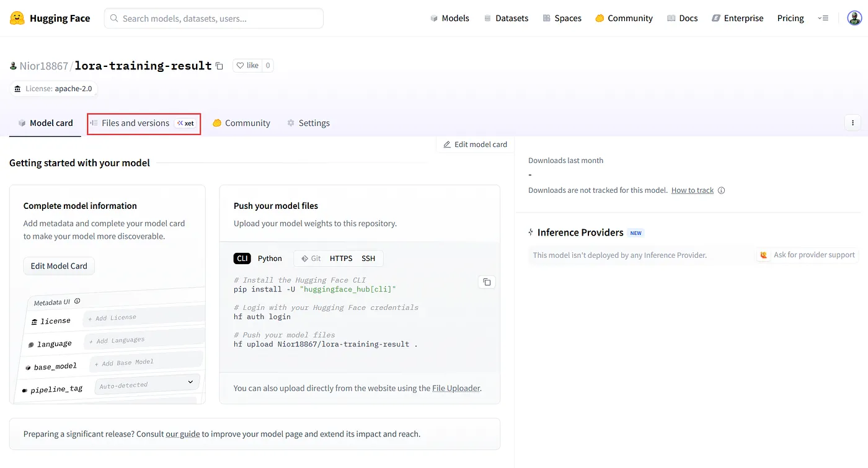Select the HTTPS git option
Viewport: 868px width, 468px height.
pyautogui.click(x=341, y=258)
